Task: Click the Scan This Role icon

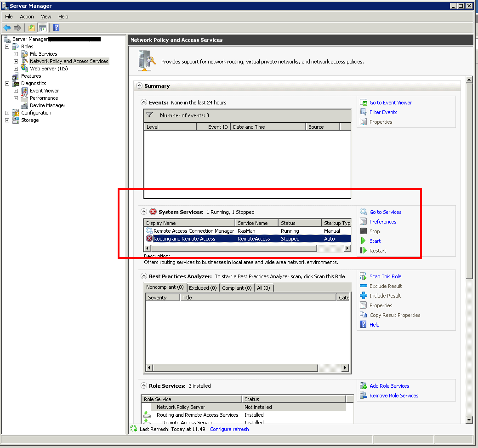Action: (x=364, y=276)
